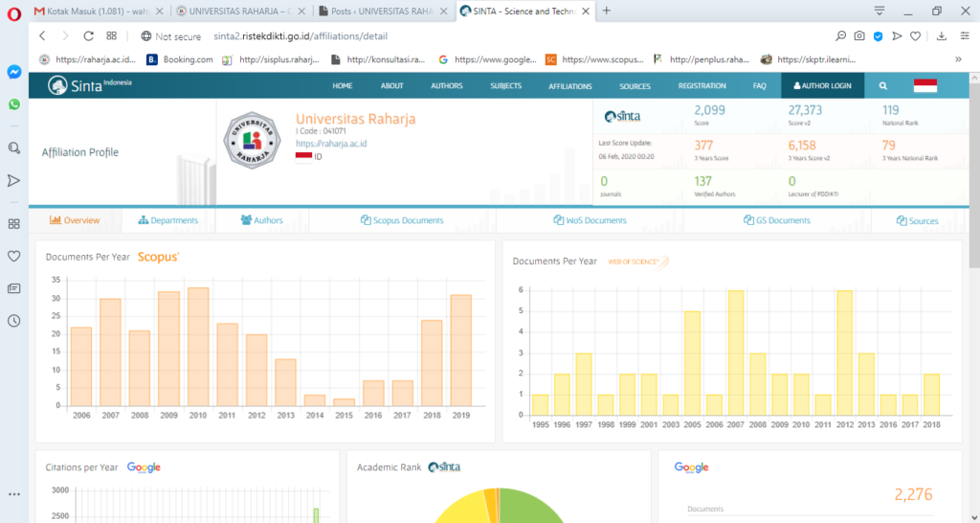This screenshot has width=980, height=523.
Task: Open the Sources affiliation tab
Action: (917, 221)
